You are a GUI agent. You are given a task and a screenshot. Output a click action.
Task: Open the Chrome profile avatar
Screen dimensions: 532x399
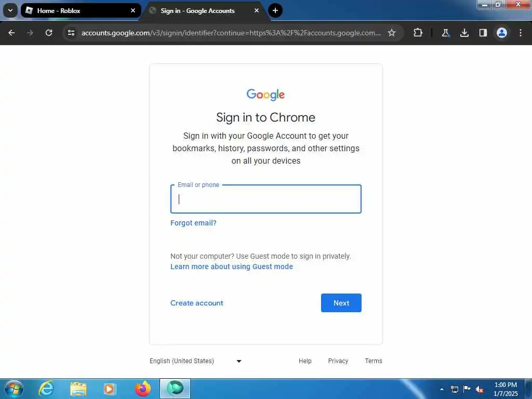pos(502,33)
